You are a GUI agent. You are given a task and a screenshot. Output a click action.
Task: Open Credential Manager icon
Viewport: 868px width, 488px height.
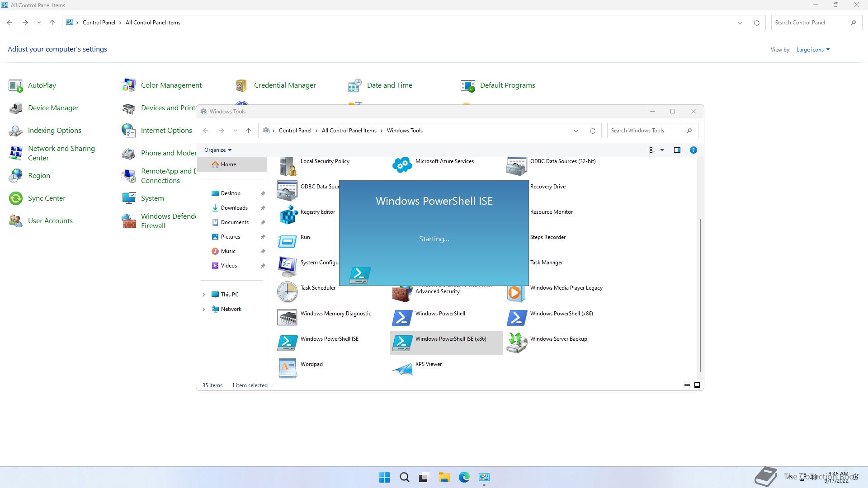click(242, 85)
